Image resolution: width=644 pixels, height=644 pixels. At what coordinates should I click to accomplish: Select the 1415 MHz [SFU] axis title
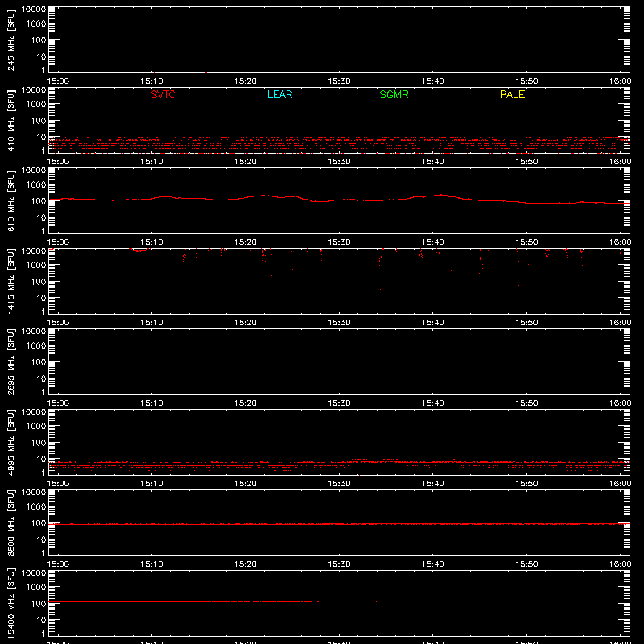click(x=10, y=281)
